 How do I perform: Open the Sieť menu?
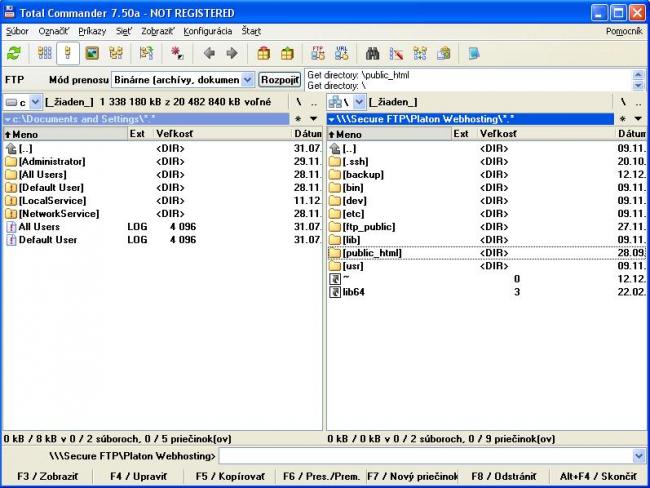click(124, 31)
